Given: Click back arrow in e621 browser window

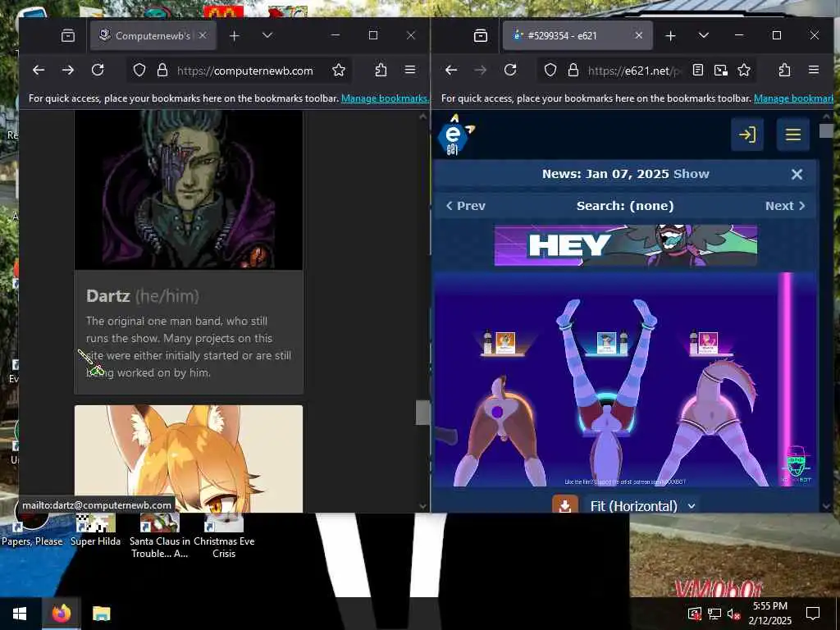Looking at the screenshot, I should click(451, 71).
